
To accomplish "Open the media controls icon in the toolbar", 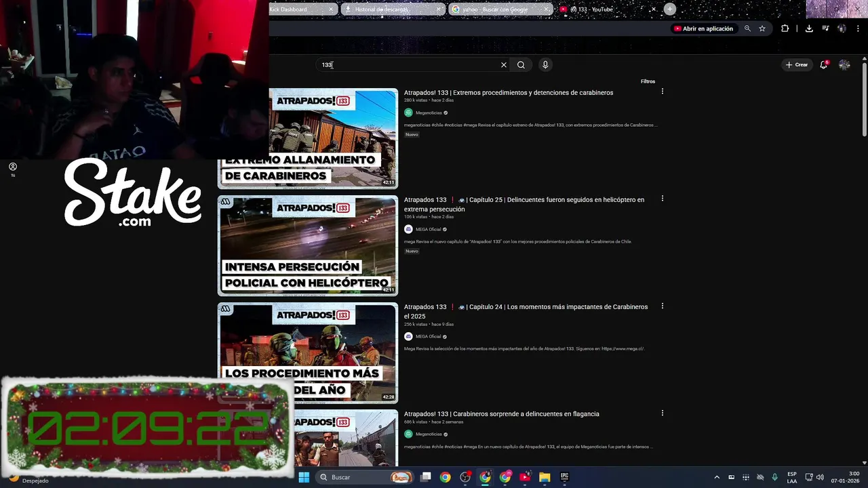I will pyautogui.click(x=825, y=28).
